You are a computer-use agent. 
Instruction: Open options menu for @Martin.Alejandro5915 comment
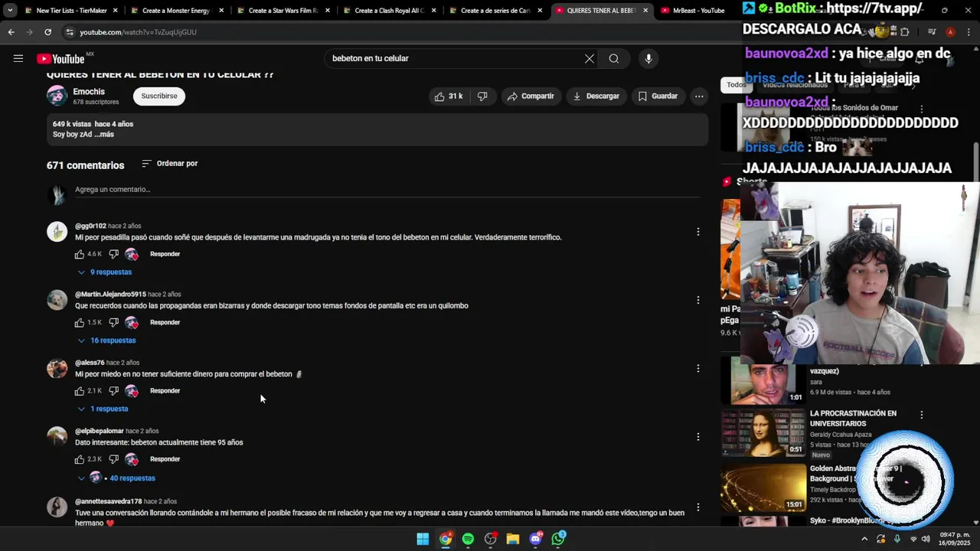click(x=697, y=300)
